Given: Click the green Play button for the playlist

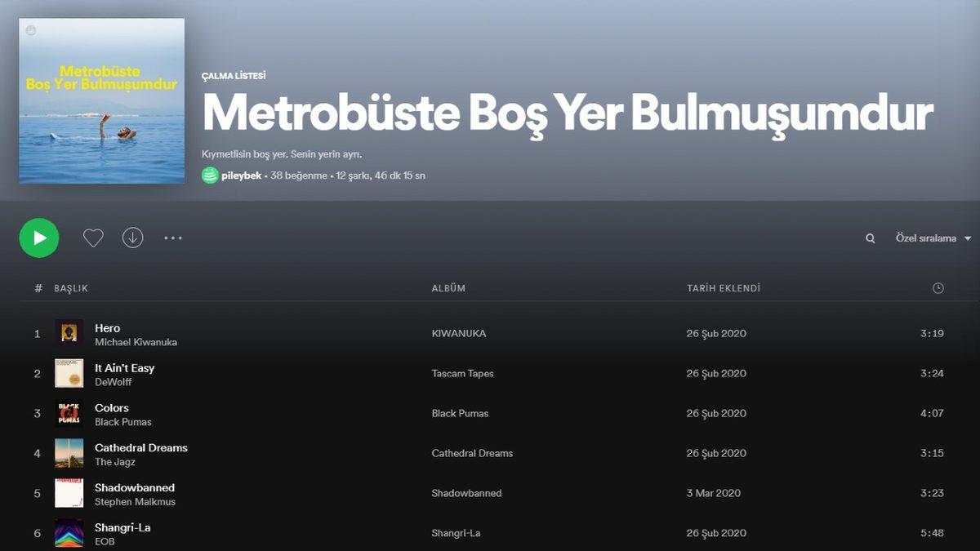Looking at the screenshot, I should (38, 237).
